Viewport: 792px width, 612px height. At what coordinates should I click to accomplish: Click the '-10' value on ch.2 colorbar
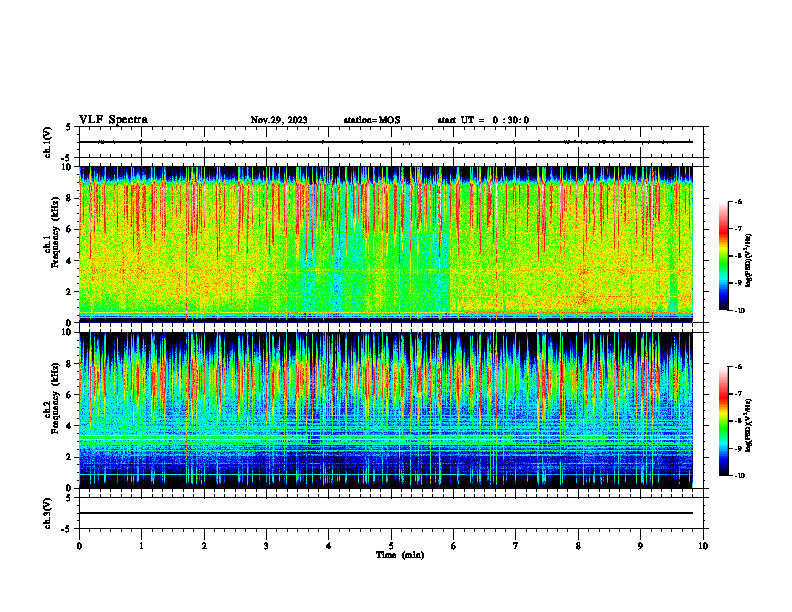pos(739,476)
